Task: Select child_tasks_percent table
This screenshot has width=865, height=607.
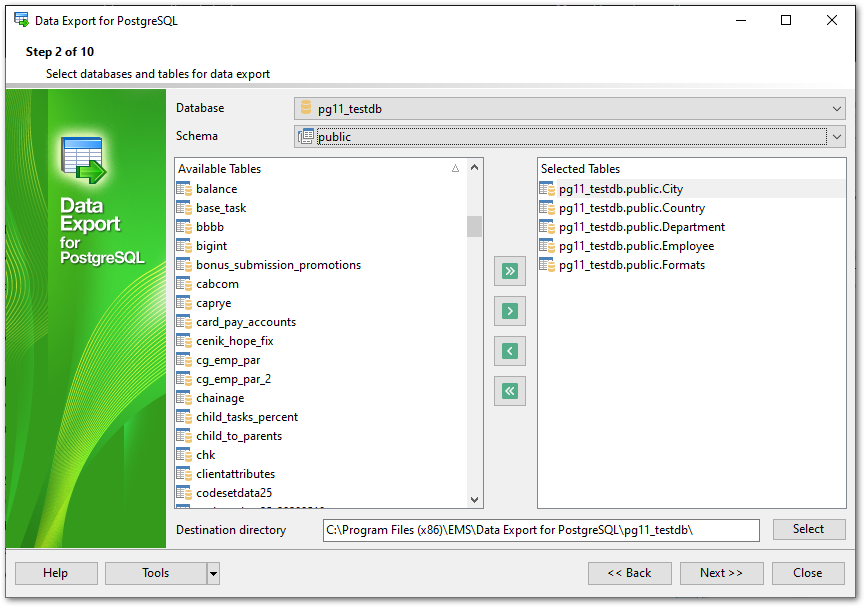Action: click(x=247, y=417)
